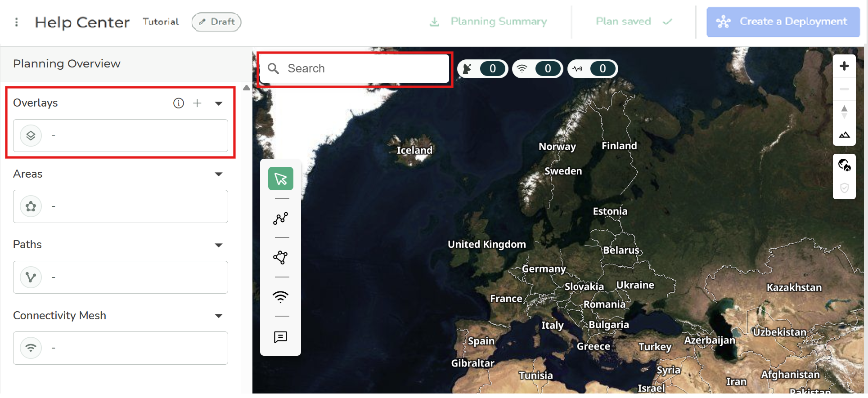Viewport: 868px width, 398px height.
Task: Toggle terrain view on the map
Action: click(844, 135)
